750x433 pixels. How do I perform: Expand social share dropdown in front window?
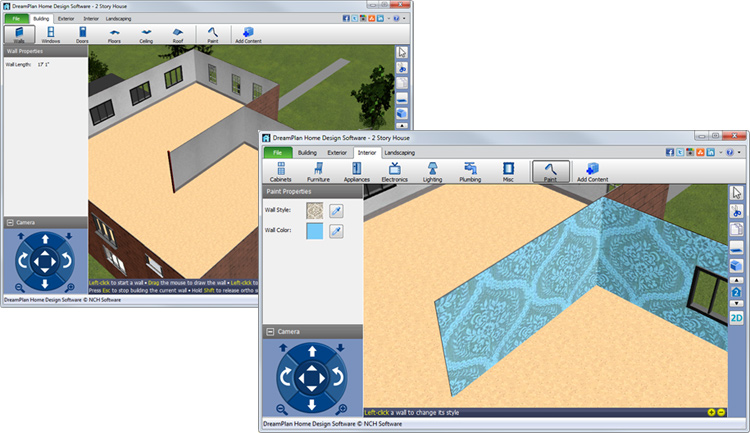coord(720,153)
